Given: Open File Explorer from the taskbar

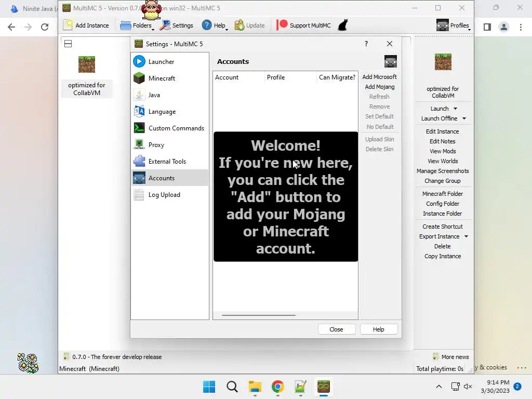Looking at the screenshot, I should [x=255, y=387].
